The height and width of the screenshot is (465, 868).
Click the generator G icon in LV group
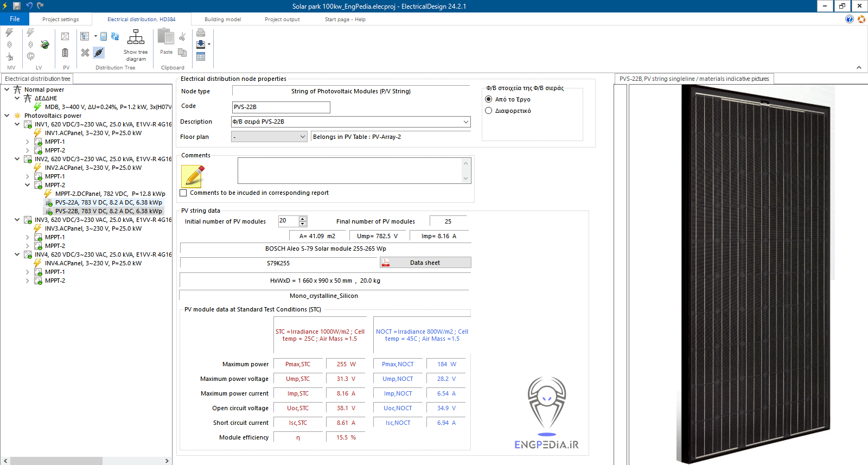30,56
